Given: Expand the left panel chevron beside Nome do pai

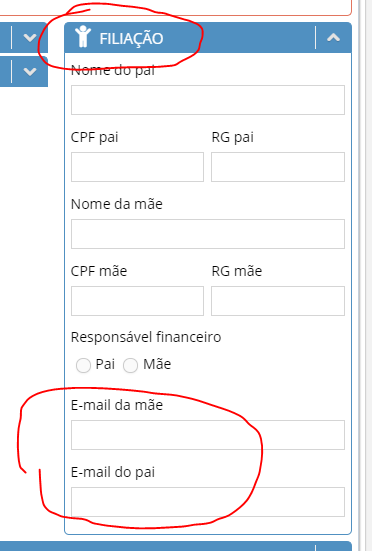Looking at the screenshot, I should [x=30, y=71].
